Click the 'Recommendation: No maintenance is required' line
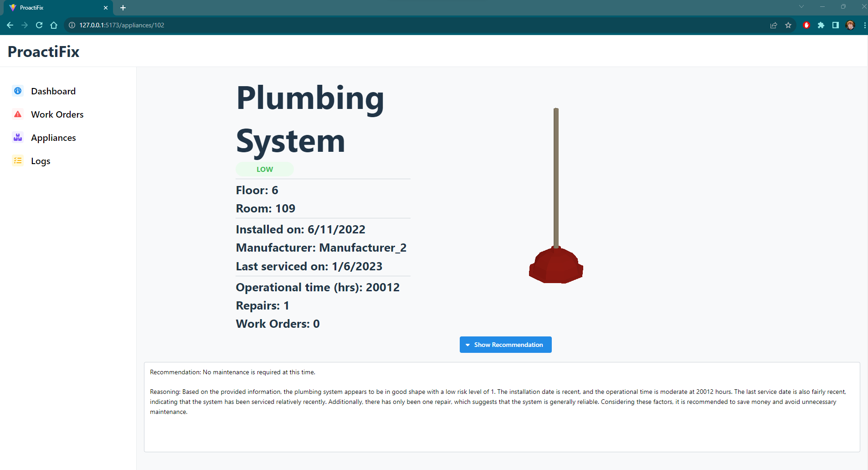The image size is (868, 470). 232,372
